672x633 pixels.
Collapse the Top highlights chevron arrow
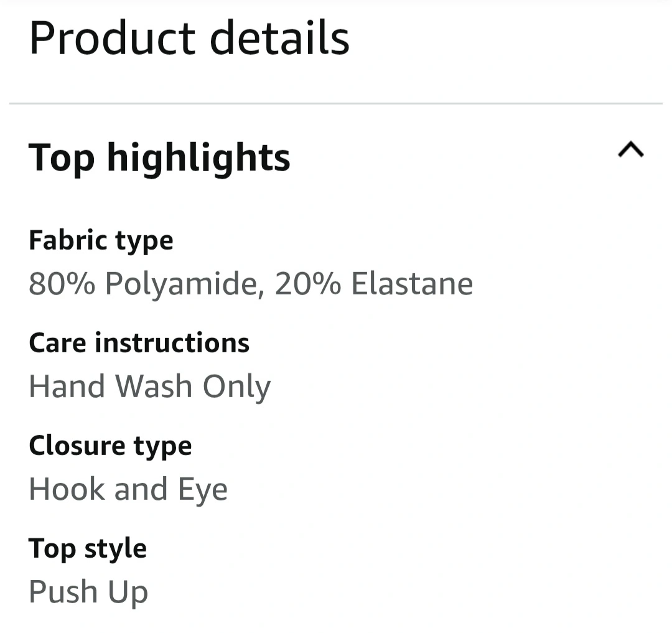pos(630,150)
